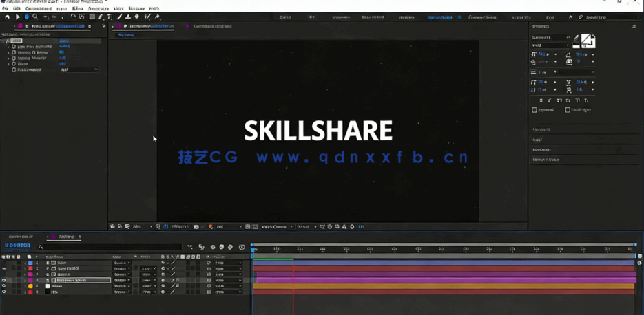Click the eyedropper in Character panel
The image size is (644, 315).
click(577, 39)
